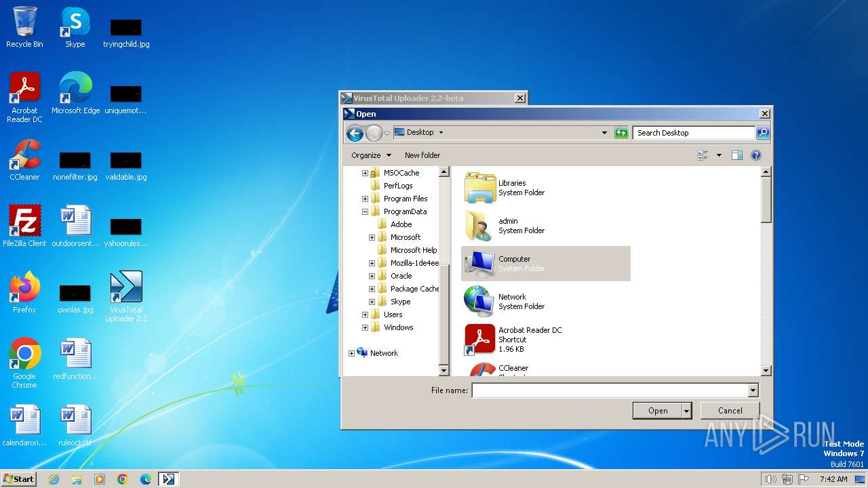Click the Open button
The image size is (868, 488).
click(x=658, y=411)
